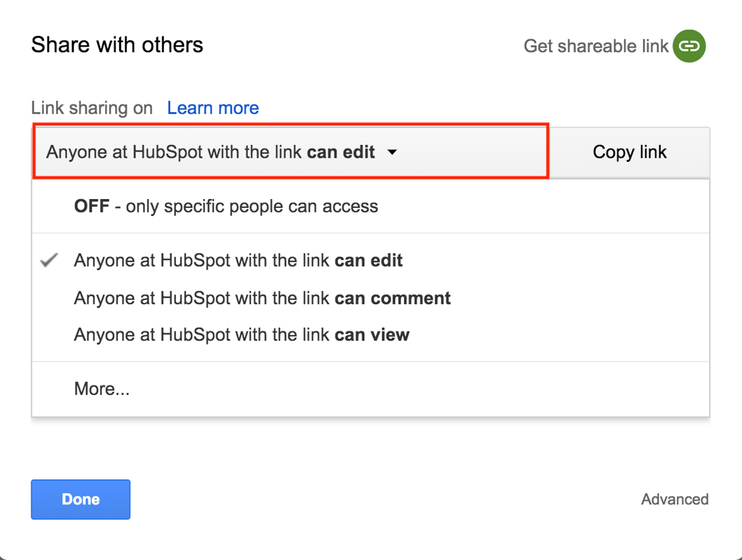742x560 pixels.
Task: Select Anyone at HubSpot can edit
Action: coord(238,259)
